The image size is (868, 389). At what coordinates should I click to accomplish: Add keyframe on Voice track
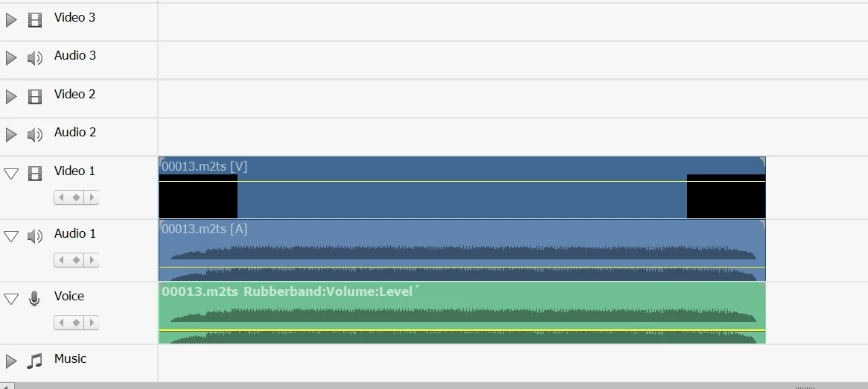click(77, 323)
